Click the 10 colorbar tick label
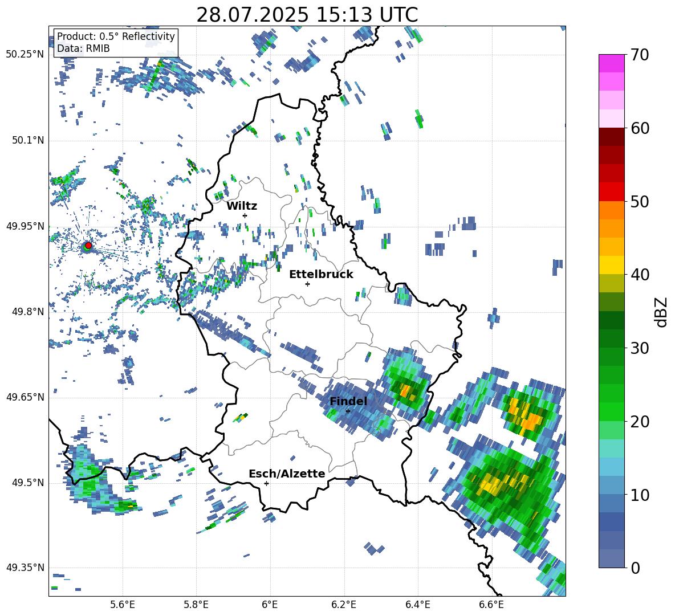Screen dimensions: 675x616 pyautogui.click(x=640, y=495)
